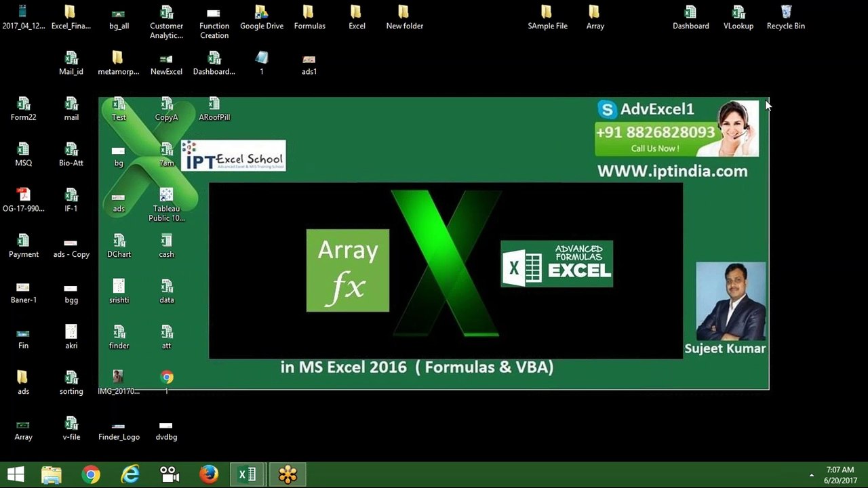Select the akri document icon
This screenshot has width=868, height=488.
[x=71, y=337]
